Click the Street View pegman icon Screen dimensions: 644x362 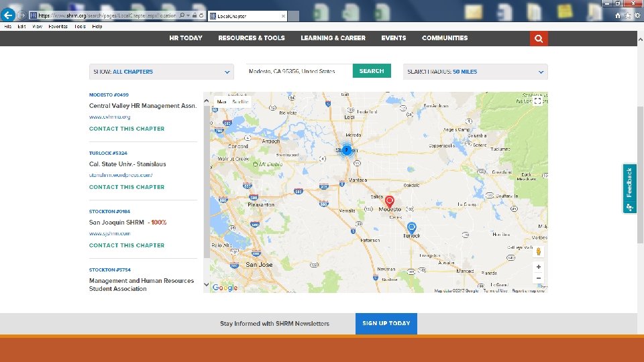click(x=539, y=251)
